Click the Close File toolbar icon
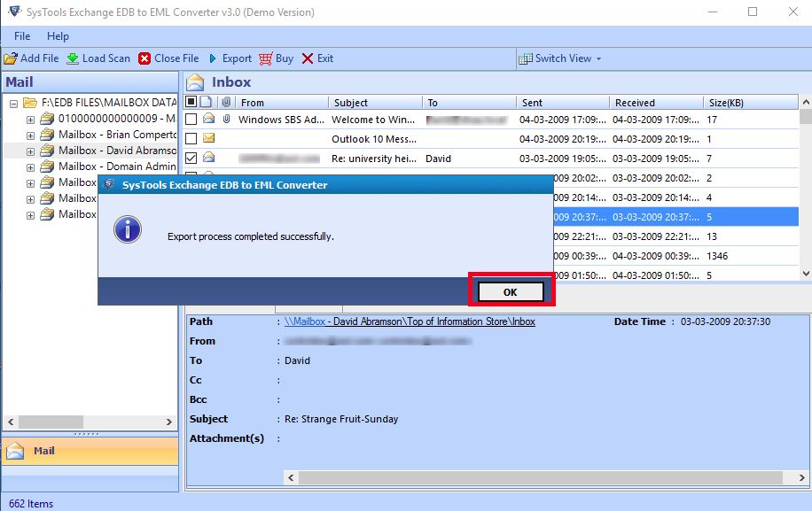 (144, 58)
